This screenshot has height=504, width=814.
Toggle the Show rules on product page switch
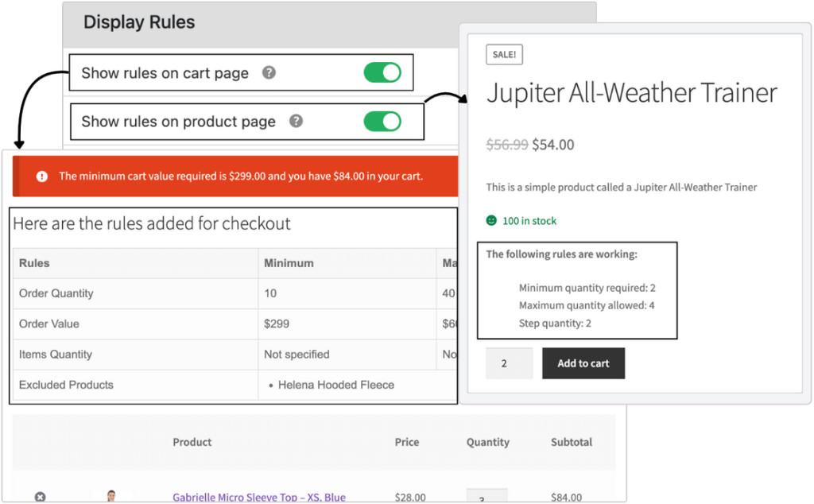tap(382, 122)
